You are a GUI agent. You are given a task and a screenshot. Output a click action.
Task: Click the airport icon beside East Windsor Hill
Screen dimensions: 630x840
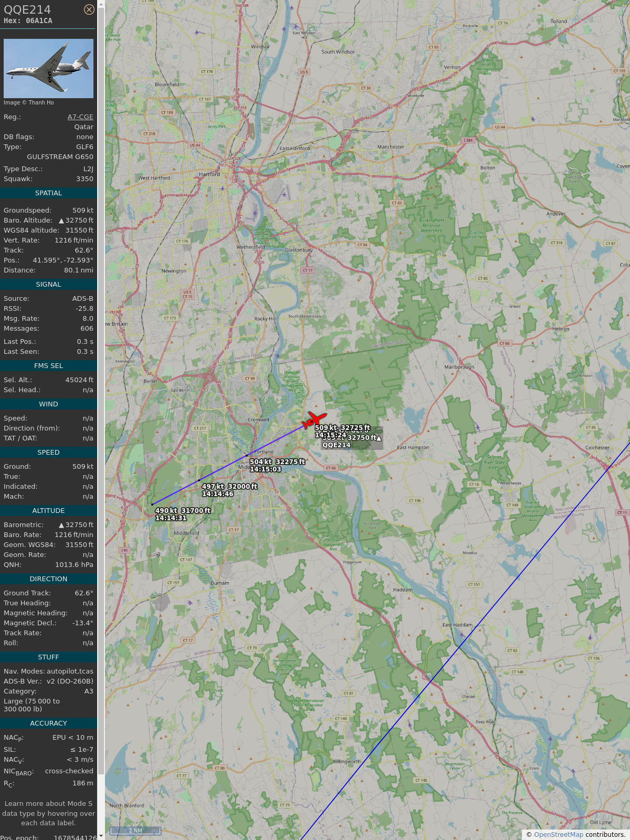coord(296,26)
